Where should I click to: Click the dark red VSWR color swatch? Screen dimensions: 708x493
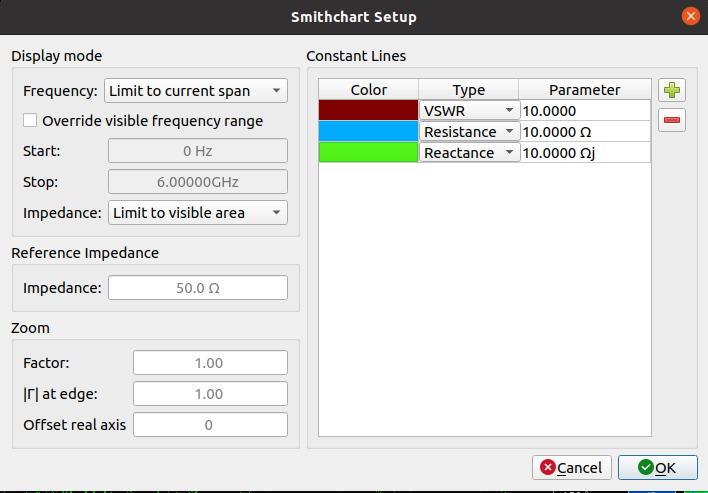[x=368, y=111]
